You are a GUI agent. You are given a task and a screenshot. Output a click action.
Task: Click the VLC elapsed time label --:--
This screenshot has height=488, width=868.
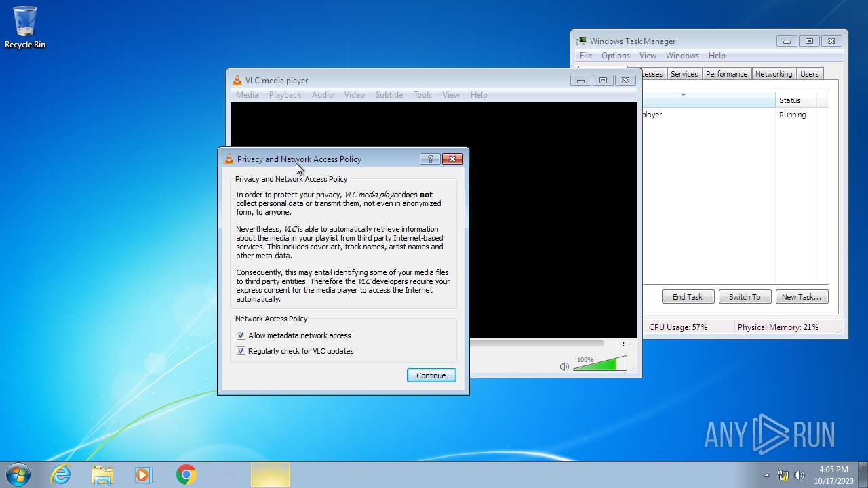tap(623, 344)
